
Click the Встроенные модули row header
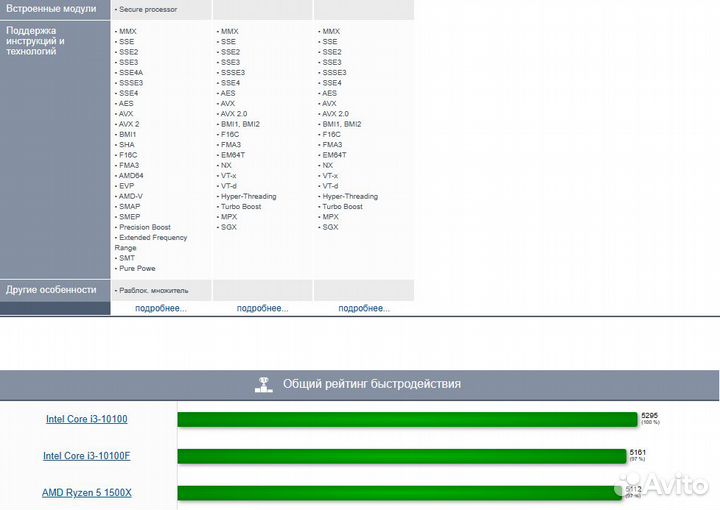[x=55, y=9]
